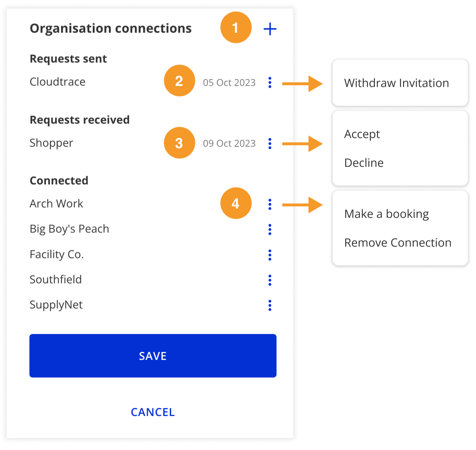Image resolution: width=476 pixels, height=450 pixels.
Task: Select the Shopper received request entry
Action: (51, 143)
